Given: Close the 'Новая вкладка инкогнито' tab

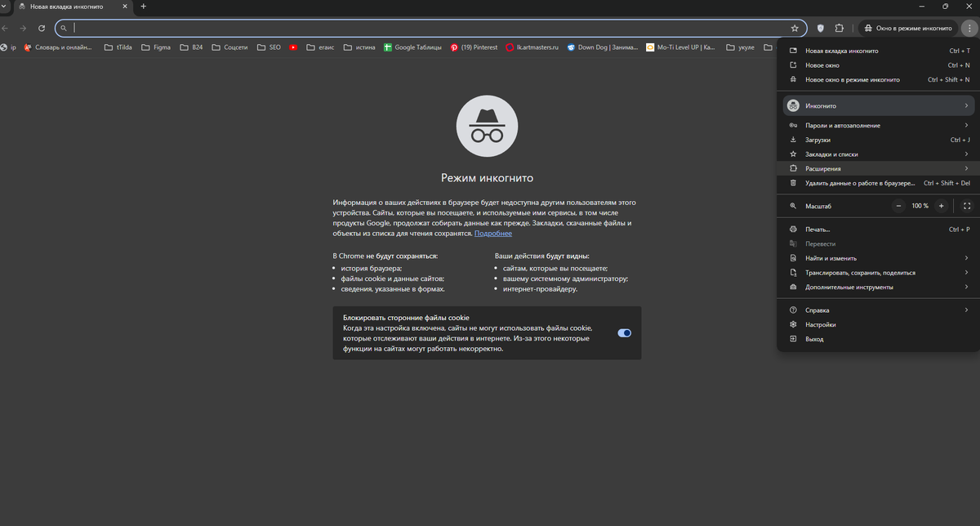Looking at the screenshot, I should click(x=125, y=7).
